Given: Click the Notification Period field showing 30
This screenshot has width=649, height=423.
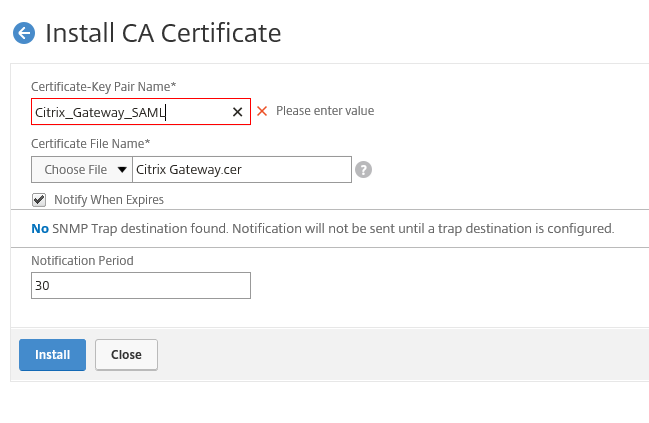Looking at the screenshot, I should pyautogui.click(x=141, y=286).
